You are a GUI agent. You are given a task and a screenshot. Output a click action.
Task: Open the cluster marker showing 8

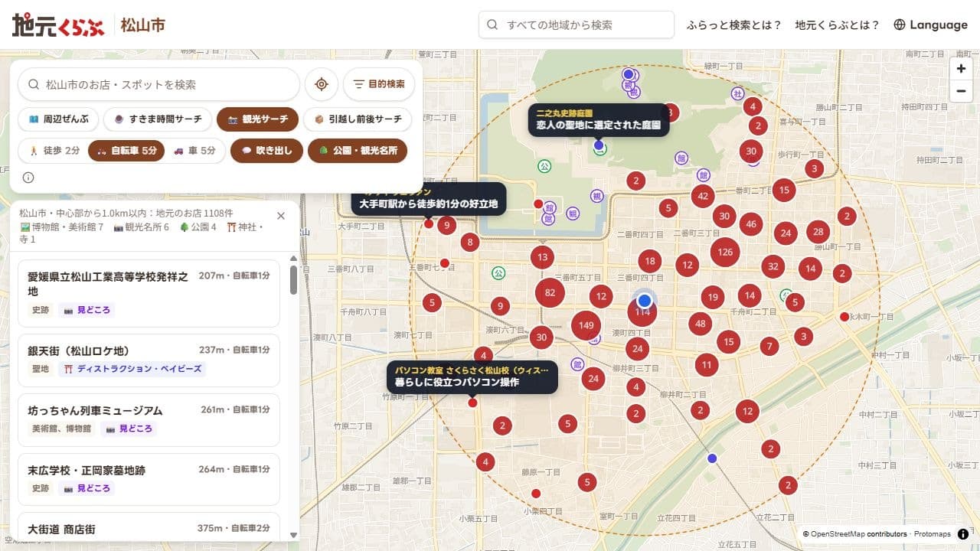click(x=470, y=243)
